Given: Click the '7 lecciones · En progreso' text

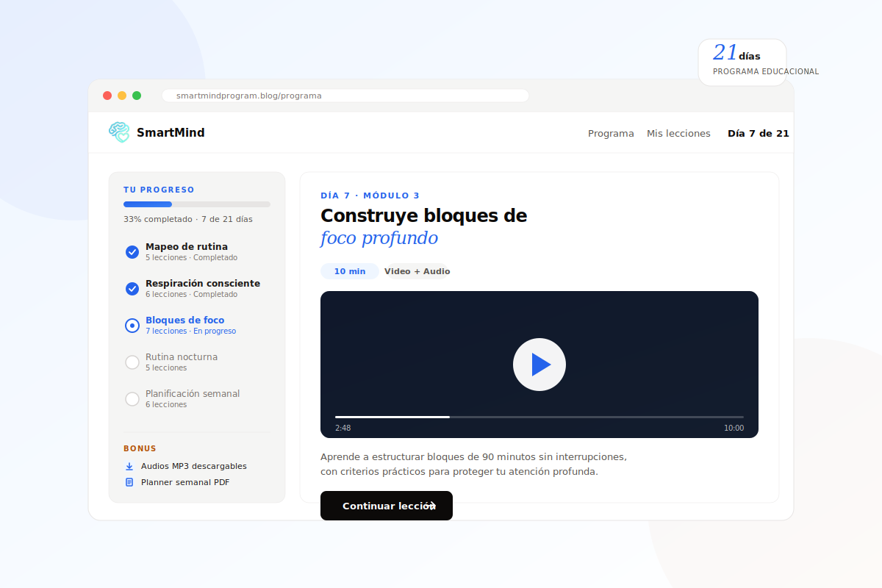Looking at the screenshot, I should [191, 331].
